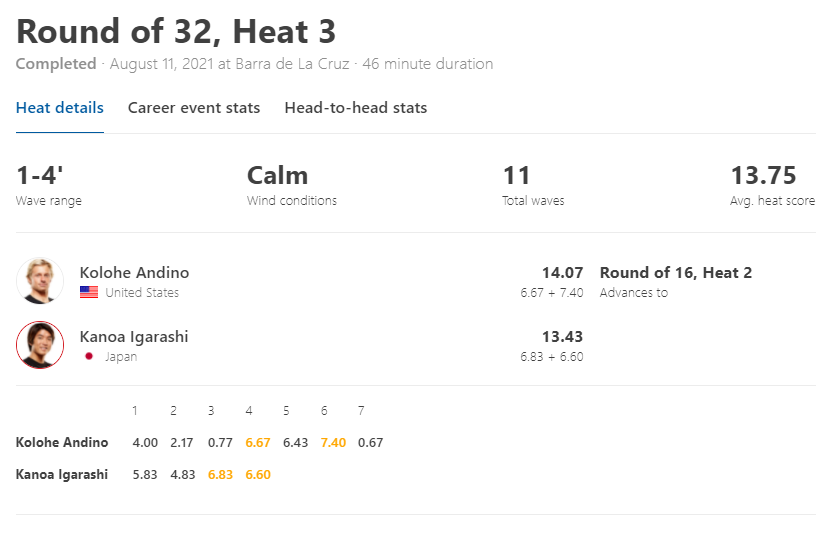Open Kanoa Igarashi's profile photo
832x535 pixels.
[40, 345]
